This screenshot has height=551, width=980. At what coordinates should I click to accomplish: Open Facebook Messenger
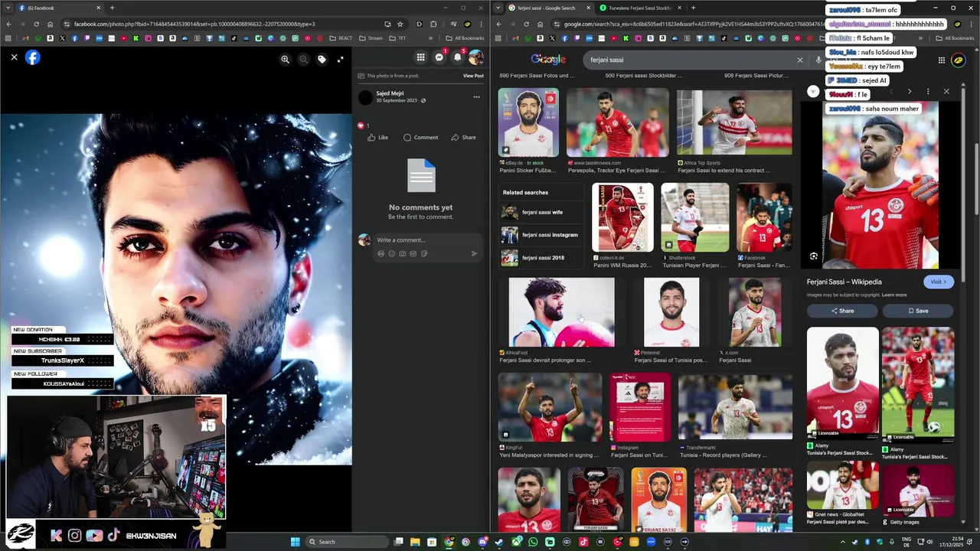pos(439,57)
